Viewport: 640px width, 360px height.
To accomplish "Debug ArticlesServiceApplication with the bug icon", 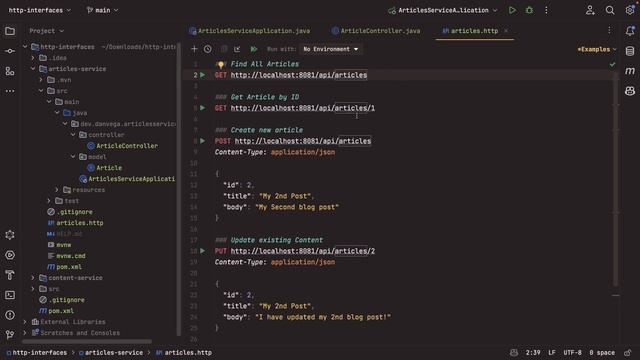I will (529, 10).
